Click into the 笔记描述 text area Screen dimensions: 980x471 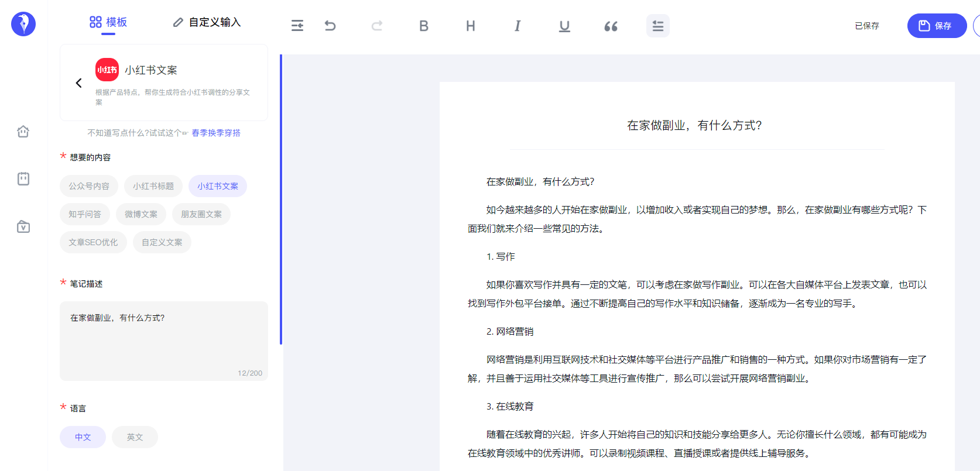point(164,341)
